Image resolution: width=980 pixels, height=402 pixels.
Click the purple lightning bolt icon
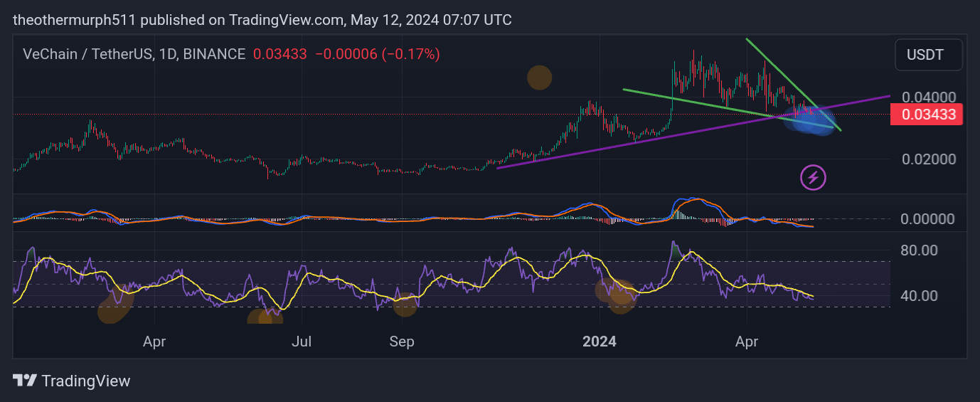(814, 178)
